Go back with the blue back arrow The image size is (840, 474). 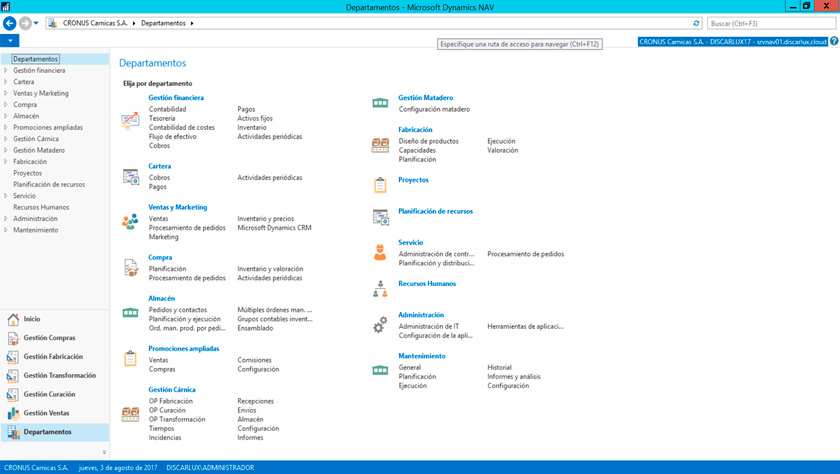click(10, 23)
